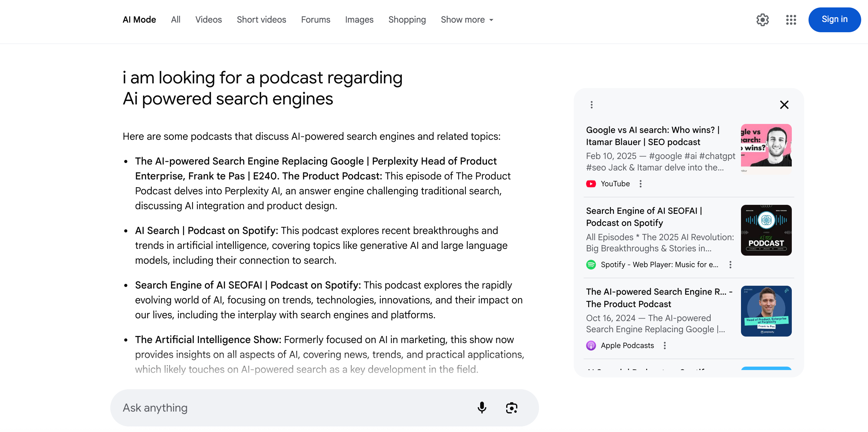868x432 pixels.
Task: Expand the Show more dropdown
Action: 467,20
